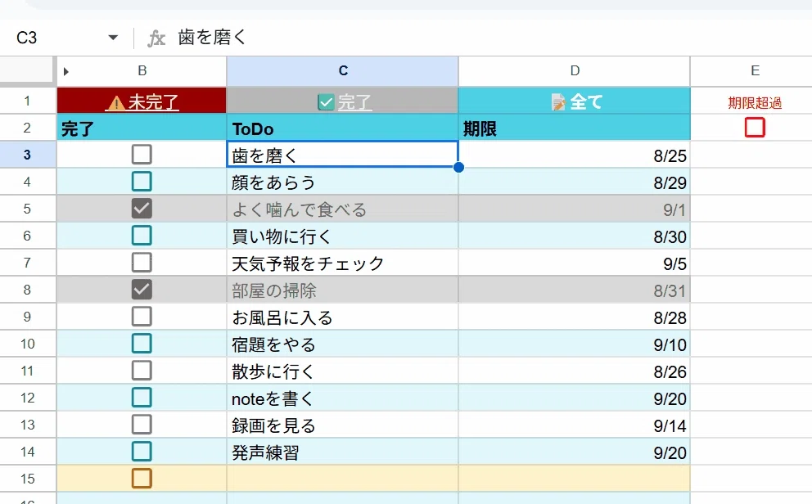The height and width of the screenshot is (504, 812).
Task: Select the date cell 9/14
Action: click(575, 425)
